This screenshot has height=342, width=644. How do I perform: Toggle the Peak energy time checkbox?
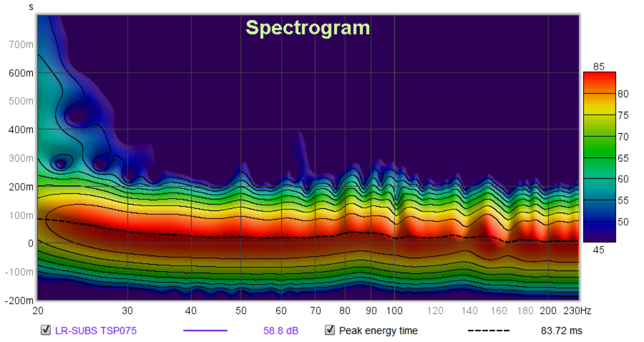(330, 331)
